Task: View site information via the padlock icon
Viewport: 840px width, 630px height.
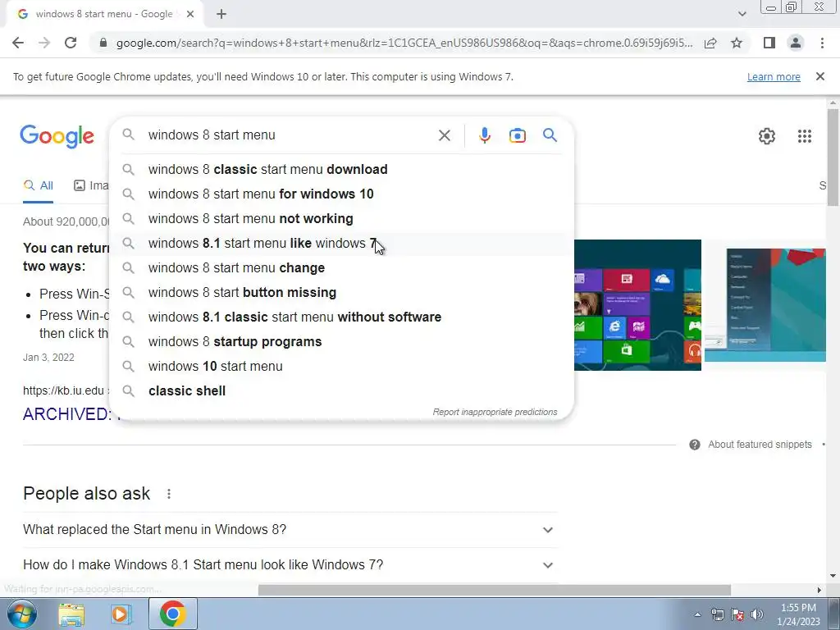Action: point(103,43)
